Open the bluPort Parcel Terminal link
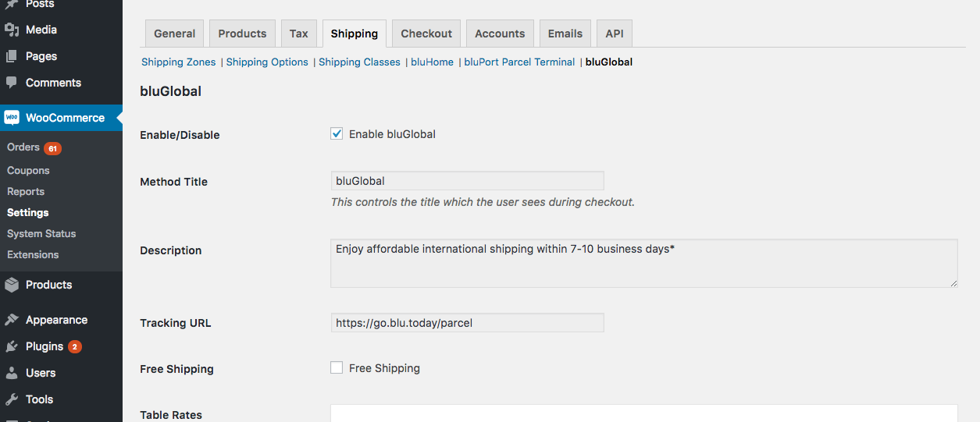Image resolution: width=980 pixels, height=422 pixels. 519,62
